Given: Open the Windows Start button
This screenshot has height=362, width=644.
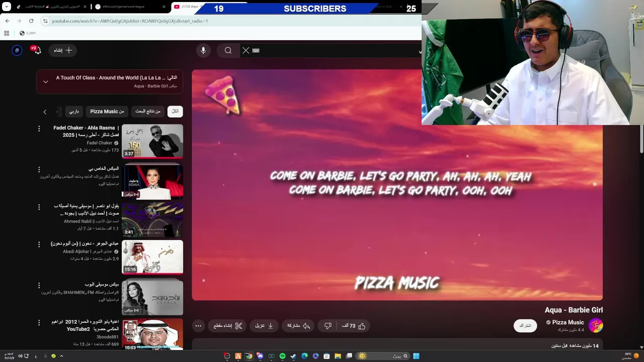Looking at the screenshot, I should click(x=416, y=356).
